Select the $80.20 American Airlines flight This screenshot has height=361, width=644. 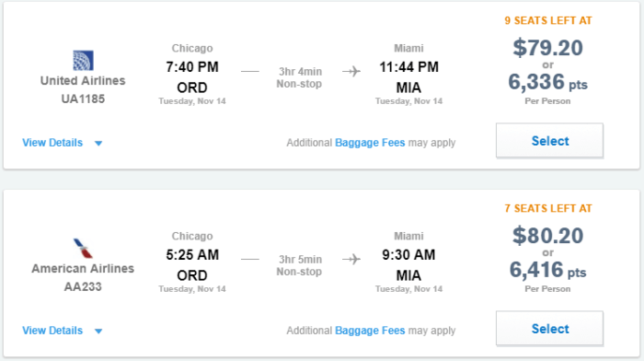(x=549, y=329)
